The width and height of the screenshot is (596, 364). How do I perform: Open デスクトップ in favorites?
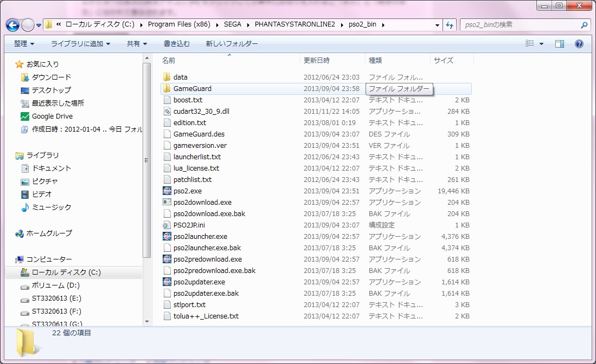pyautogui.click(x=52, y=90)
